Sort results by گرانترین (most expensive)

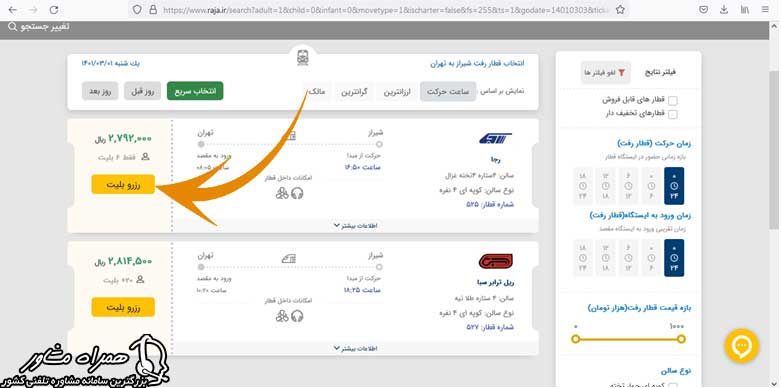[354, 92]
